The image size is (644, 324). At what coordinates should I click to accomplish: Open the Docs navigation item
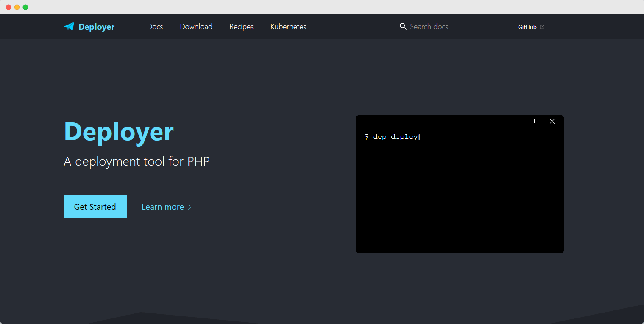tap(155, 27)
